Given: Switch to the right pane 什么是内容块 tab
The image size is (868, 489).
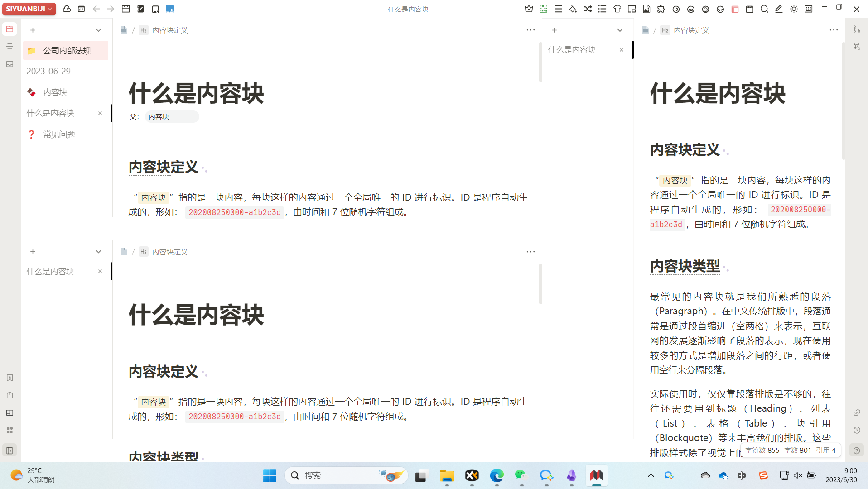Looking at the screenshot, I should (x=572, y=50).
